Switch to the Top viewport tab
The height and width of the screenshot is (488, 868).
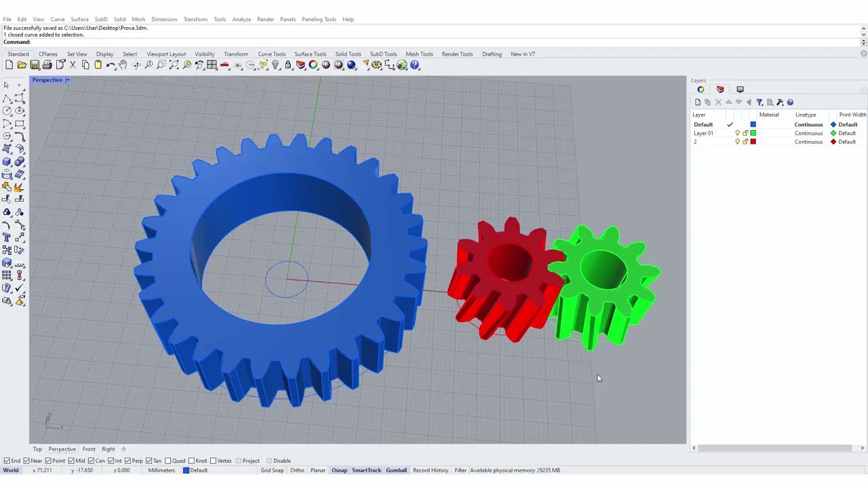point(37,449)
